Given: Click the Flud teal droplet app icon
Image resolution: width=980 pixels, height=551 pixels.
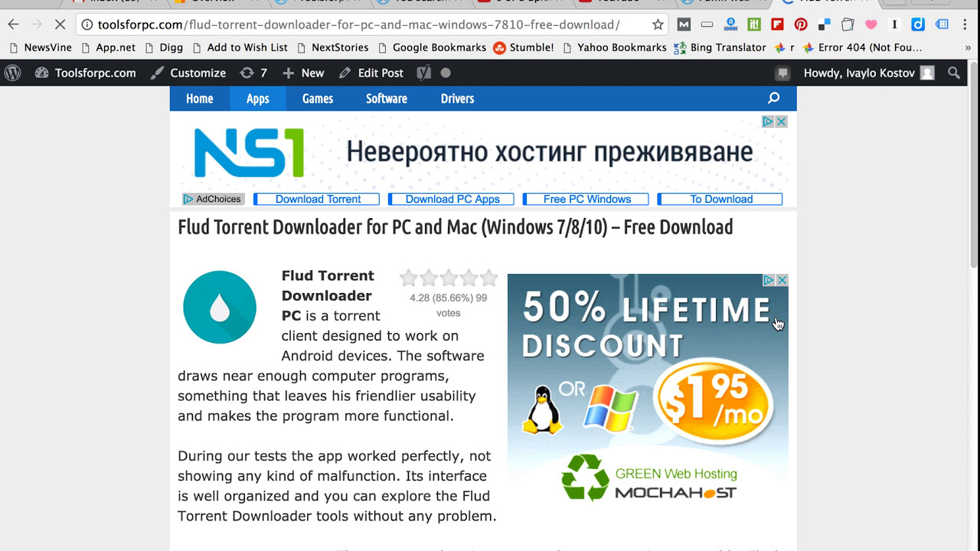Looking at the screenshot, I should pos(220,307).
